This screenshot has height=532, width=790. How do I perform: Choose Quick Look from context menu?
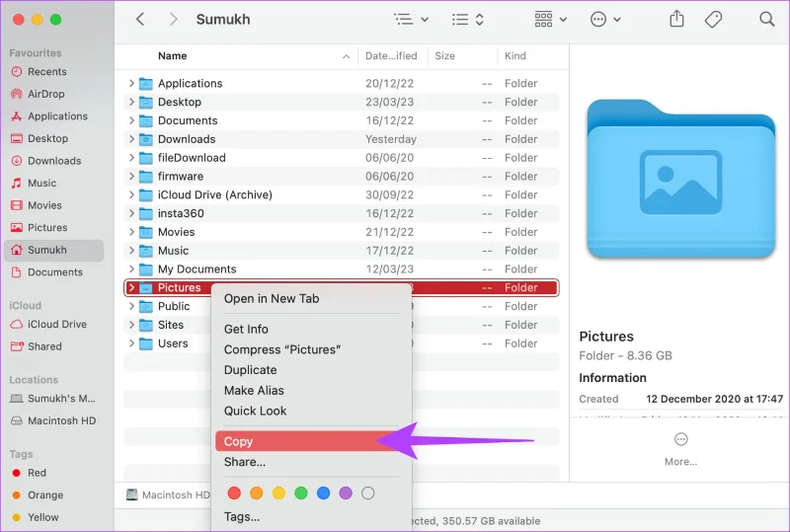311,411
